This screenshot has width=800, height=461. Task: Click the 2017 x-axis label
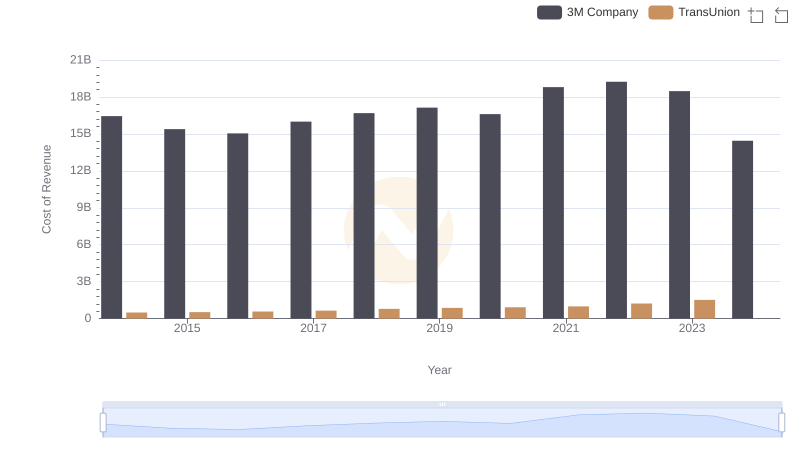pos(313,328)
